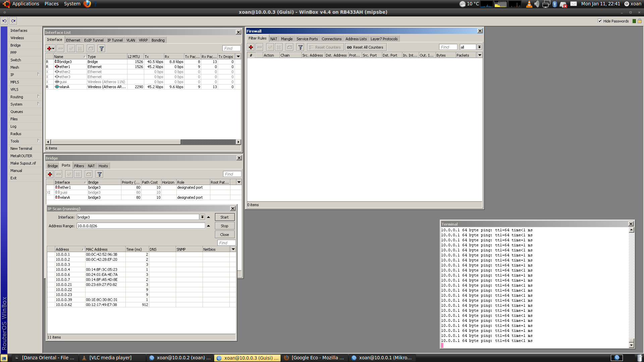The height and width of the screenshot is (362, 644).
Task: Open the Places menu in top panel
Action: point(52,4)
